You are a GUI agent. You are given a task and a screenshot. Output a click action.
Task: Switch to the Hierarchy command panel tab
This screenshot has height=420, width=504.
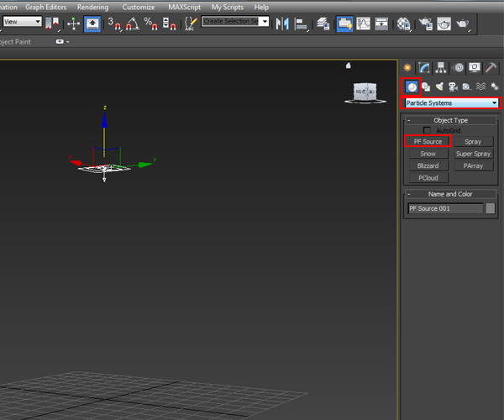(x=441, y=68)
